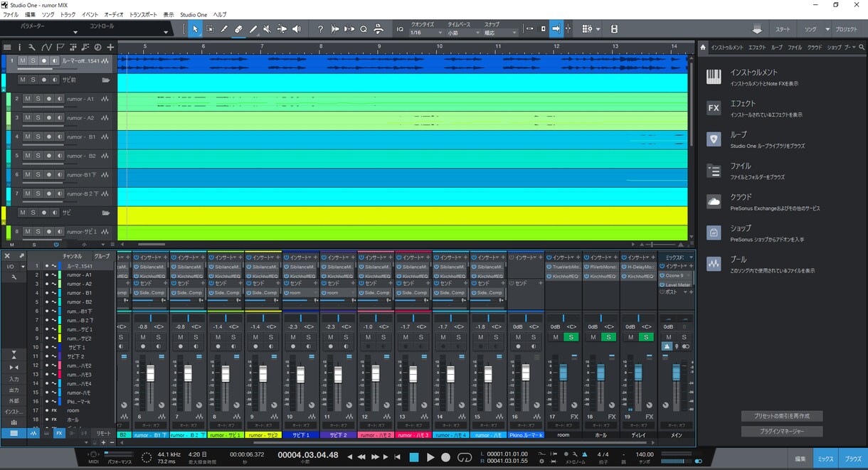Open the ファイル menu

point(11,14)
